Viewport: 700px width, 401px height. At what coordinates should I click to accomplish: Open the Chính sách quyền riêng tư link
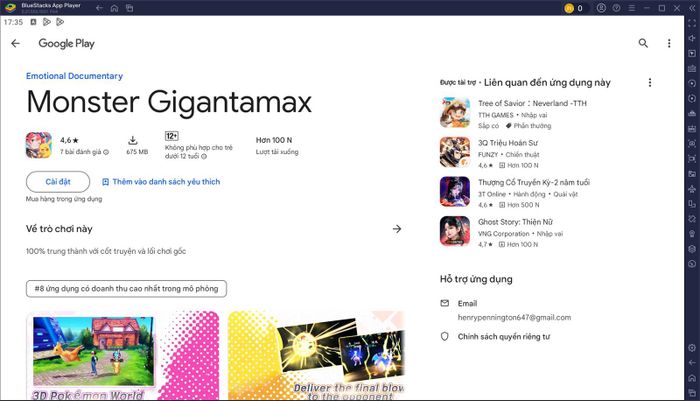click(x=504, y=337)
